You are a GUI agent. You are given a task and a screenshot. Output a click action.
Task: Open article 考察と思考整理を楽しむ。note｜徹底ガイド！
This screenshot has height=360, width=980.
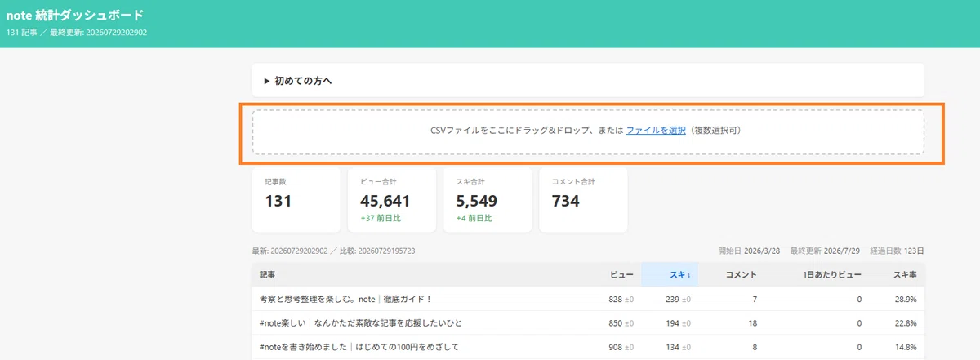[x=345, y=300]
